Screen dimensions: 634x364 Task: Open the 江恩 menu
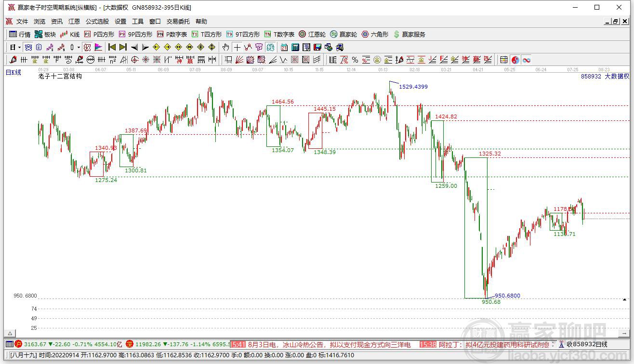(74, 22)
